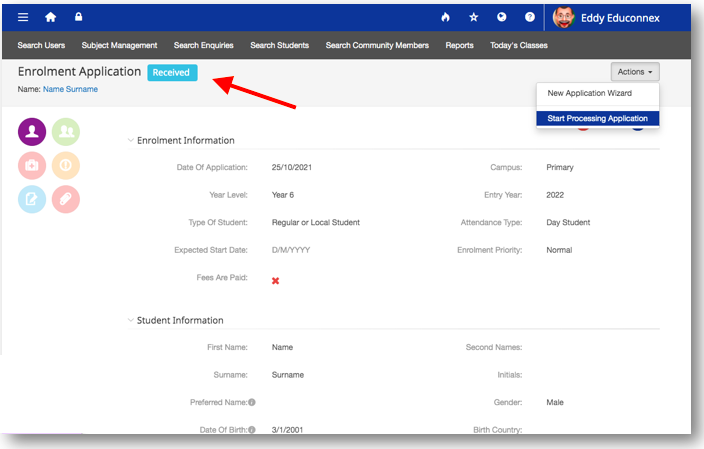704x449 pixels.
Task: Click Date Of Birth info icon
Action: point(252,430)
